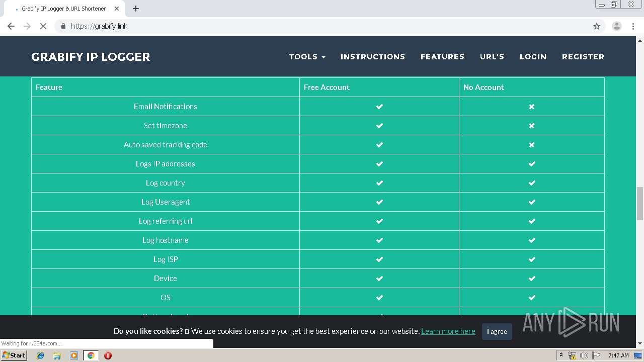Screen dimensions: 644x362
Task: View site security lock information
Action: (x=63, y=26)
